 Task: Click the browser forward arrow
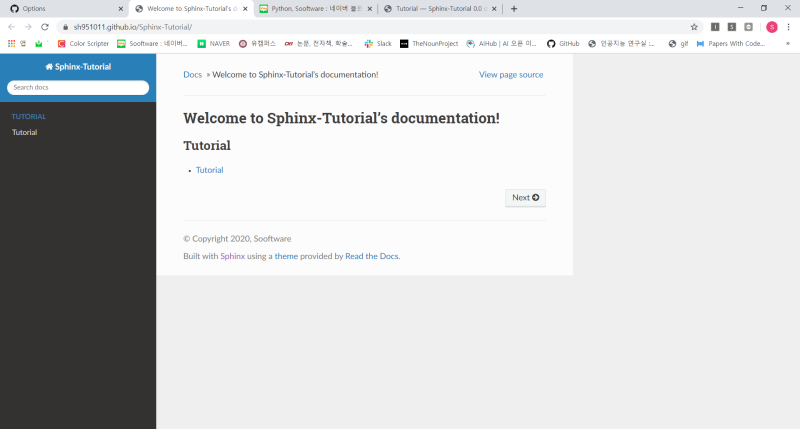click(28, 27)
